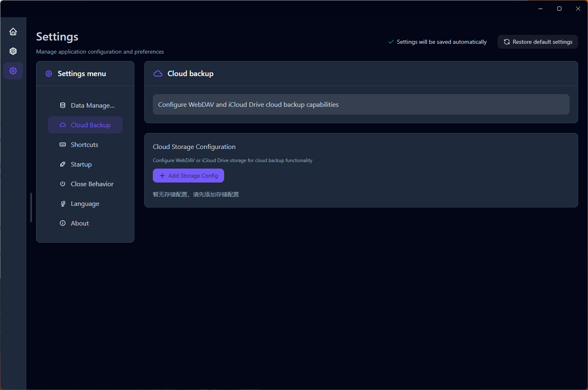This screenshot has height=390, width=588.
Task: Click the database icon next to Data Management
Action: pyautogui.click(x=62, y=105)
